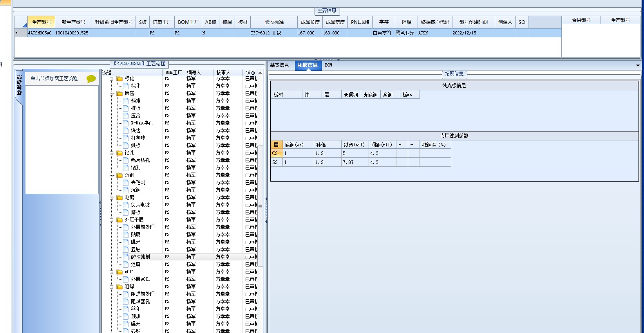Click the document icon beside 去毛刺
The height and width of the screenshot is (333, 644).
click(x=126, y=182)
